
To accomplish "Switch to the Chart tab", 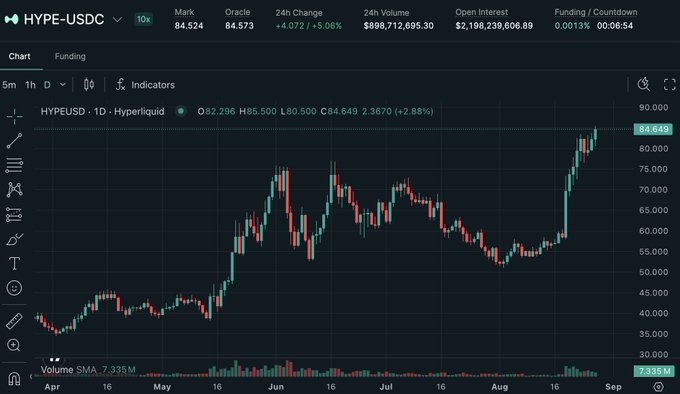I will 20,56.
